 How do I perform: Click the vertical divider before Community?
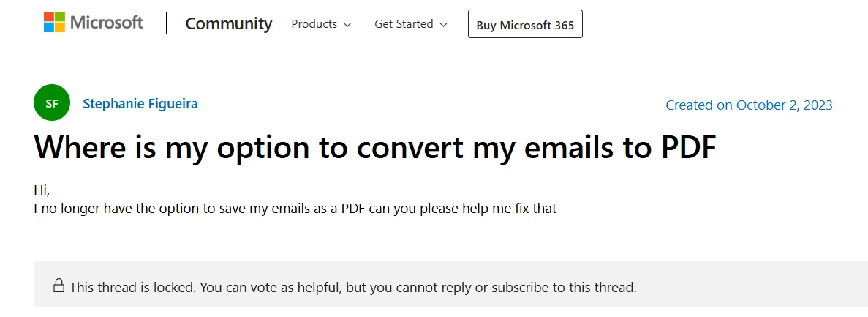pyautogui.click(x=167, y=23)
